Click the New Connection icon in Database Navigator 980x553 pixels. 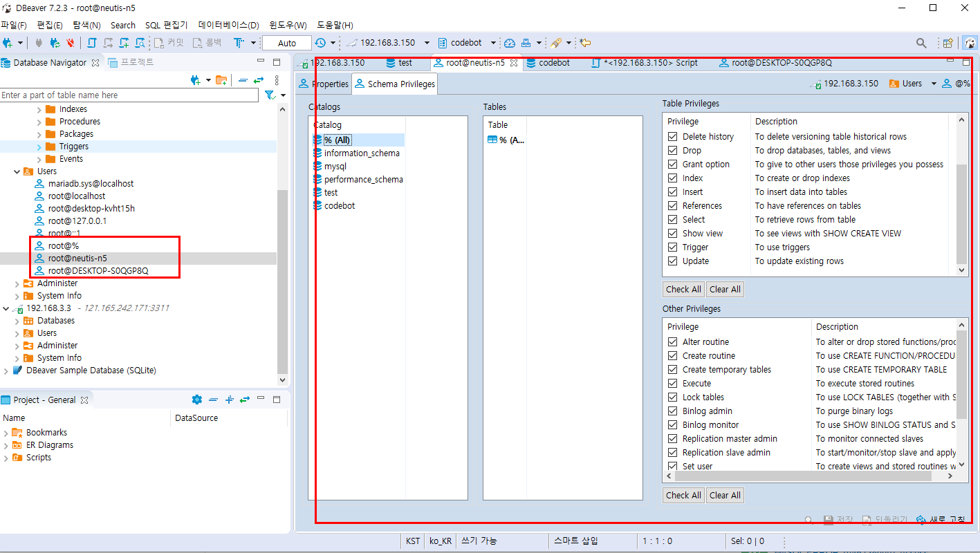pos(196,80)
